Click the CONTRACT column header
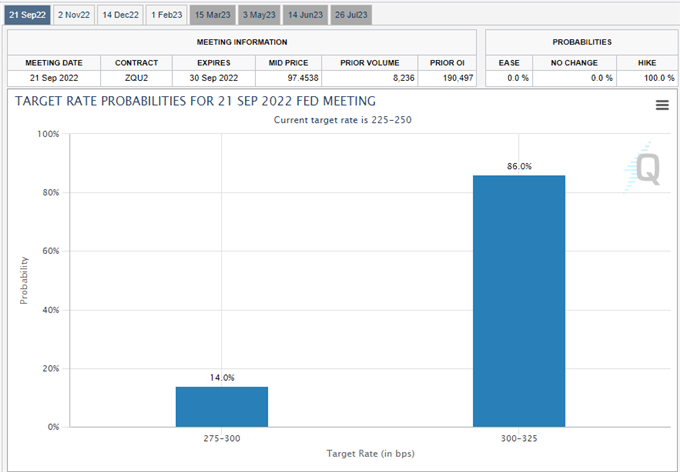This screenshot has height=472, width=680. (x=137, y=63)
